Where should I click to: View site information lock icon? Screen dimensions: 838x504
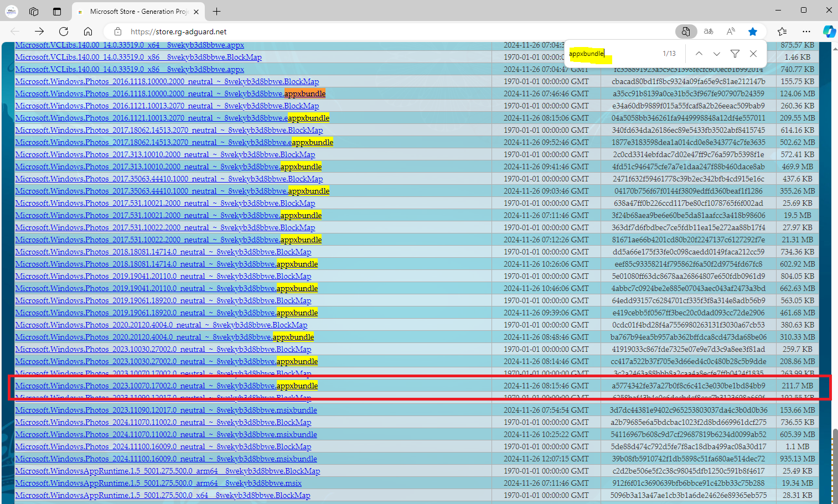click(x=117, y=32)
